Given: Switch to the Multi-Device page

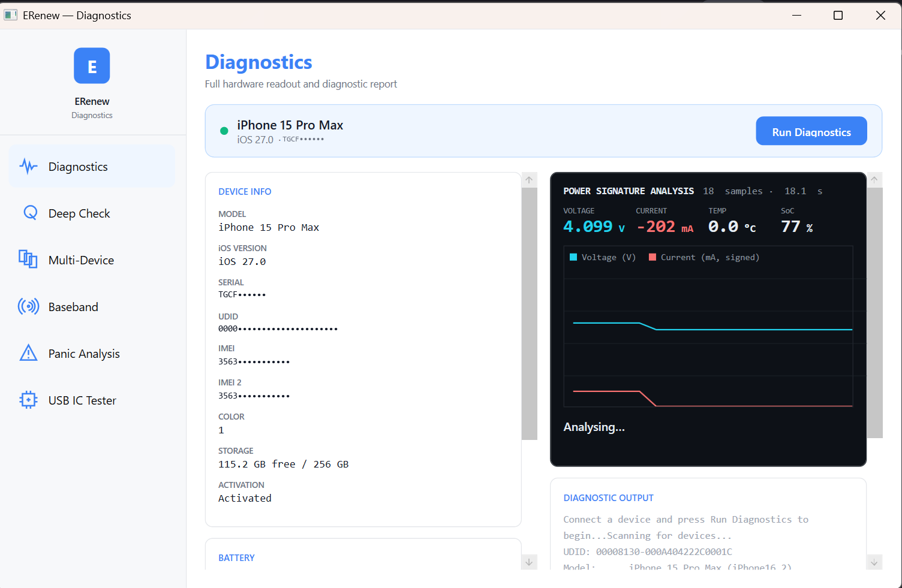Looking at the screenshot, I should [x=92, y=260].
